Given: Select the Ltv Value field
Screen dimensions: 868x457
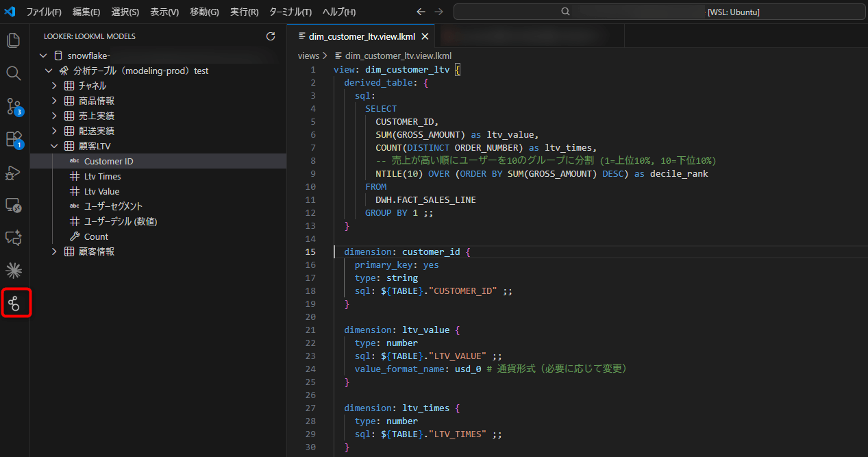Looking at the screenshot, I should (158, 191).
